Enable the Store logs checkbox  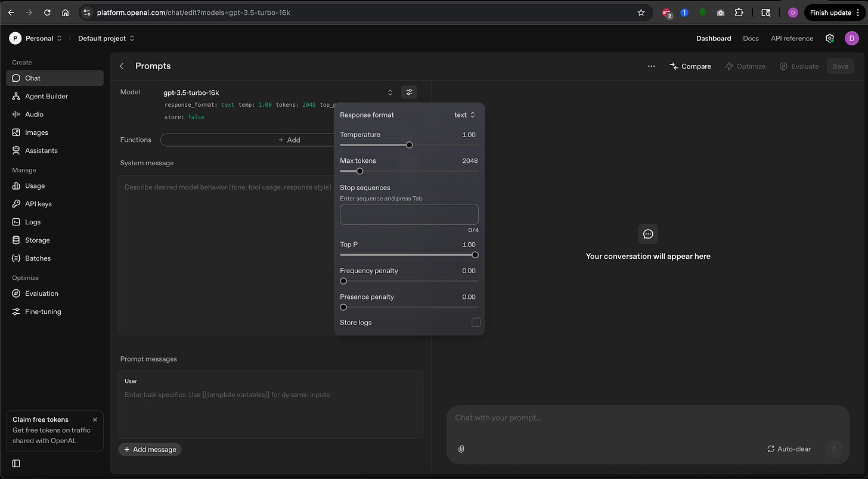[476, 323]
